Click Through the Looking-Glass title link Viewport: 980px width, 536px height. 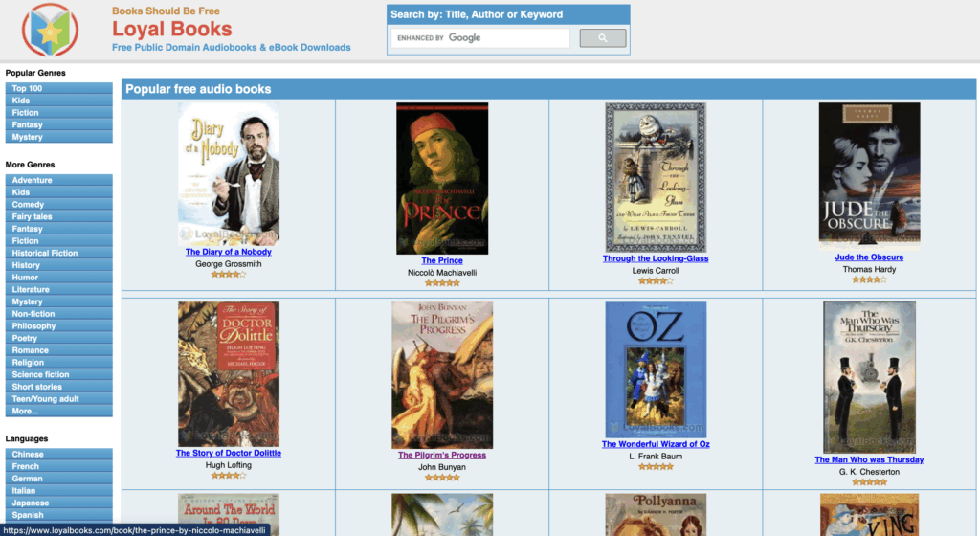coord(656,258)
